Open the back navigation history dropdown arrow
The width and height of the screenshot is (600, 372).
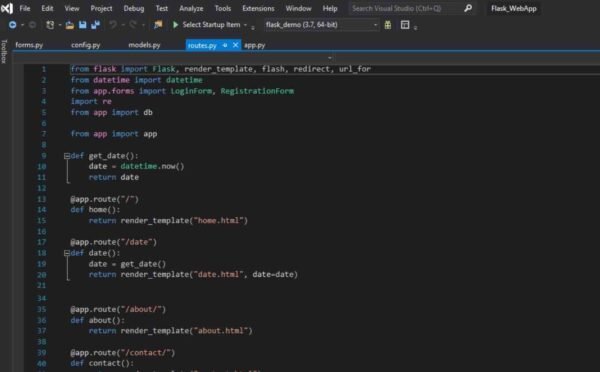tap(22, 25)
